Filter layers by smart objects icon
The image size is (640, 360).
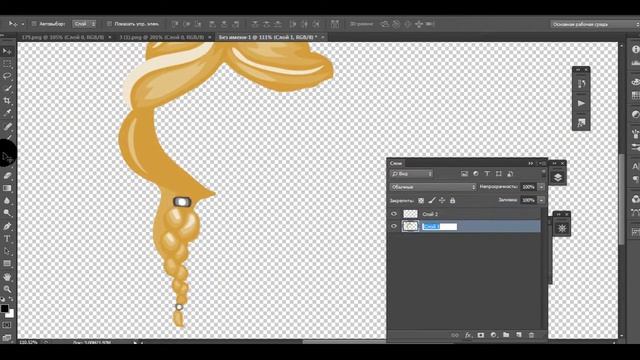click(510, 174)
